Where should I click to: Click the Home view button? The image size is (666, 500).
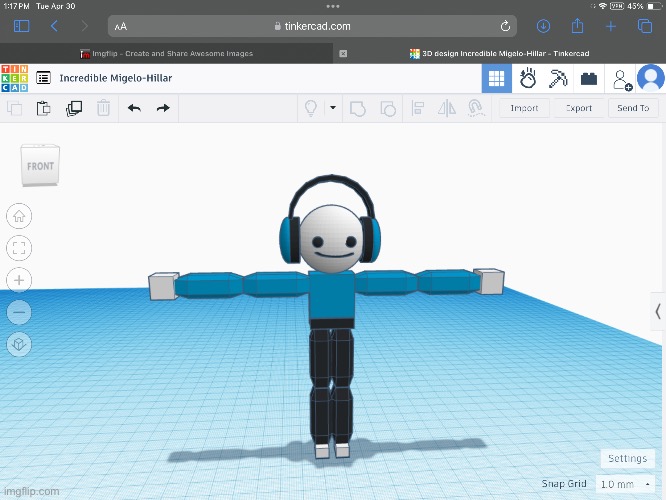pos(19,216)
